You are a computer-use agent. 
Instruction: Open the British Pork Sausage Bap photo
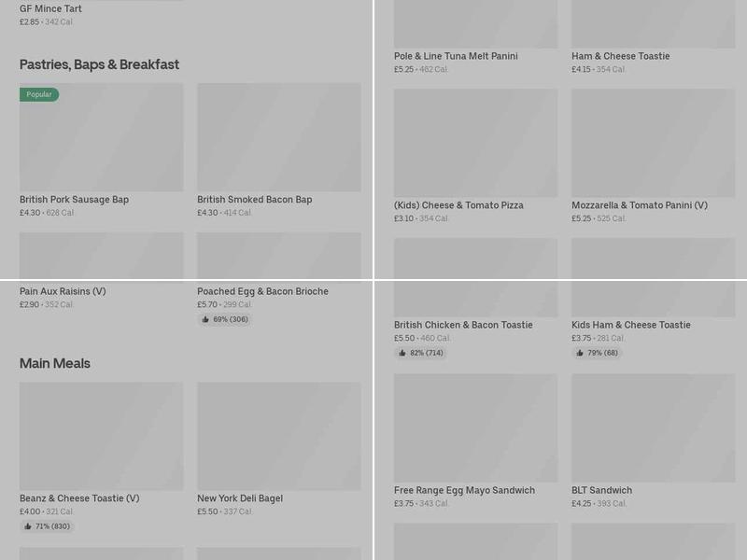click(x=101, y=137)
